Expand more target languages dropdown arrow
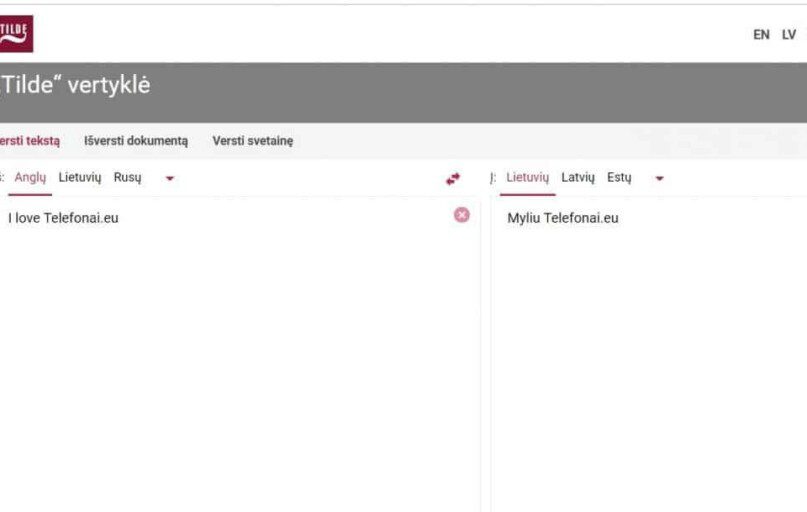The height and width of the screenshot is (512, 807). [659, 179]
